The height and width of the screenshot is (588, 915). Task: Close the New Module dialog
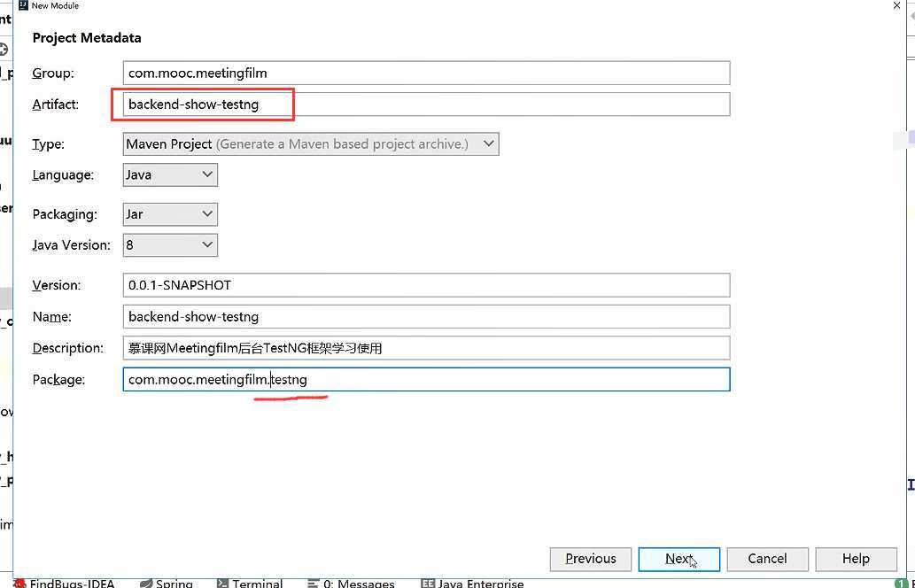pyautogui.click(x=897, y=5)
